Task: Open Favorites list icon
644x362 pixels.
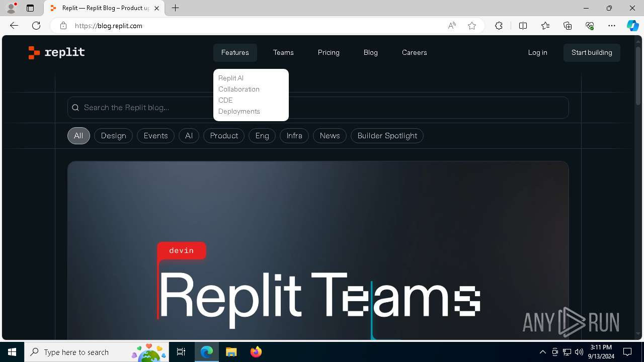Action: tap(545, 26)
